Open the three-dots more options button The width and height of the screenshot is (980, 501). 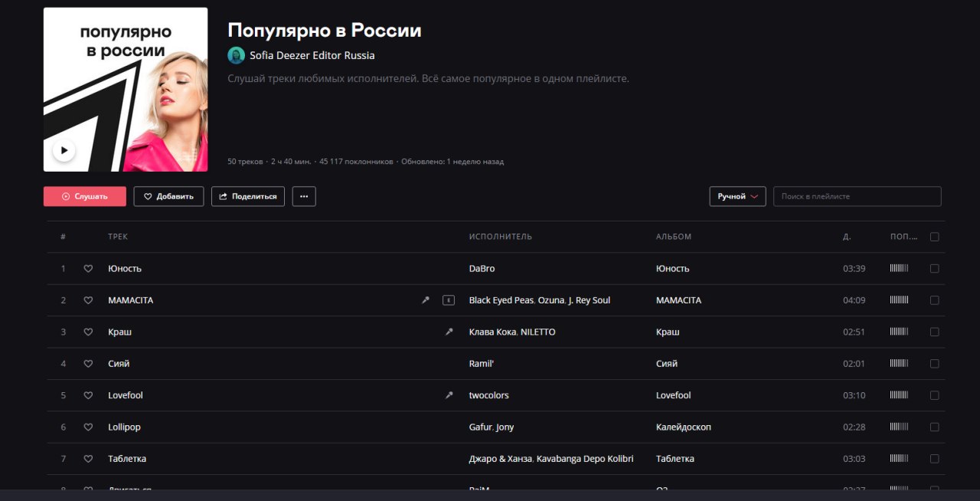point(304,197)
